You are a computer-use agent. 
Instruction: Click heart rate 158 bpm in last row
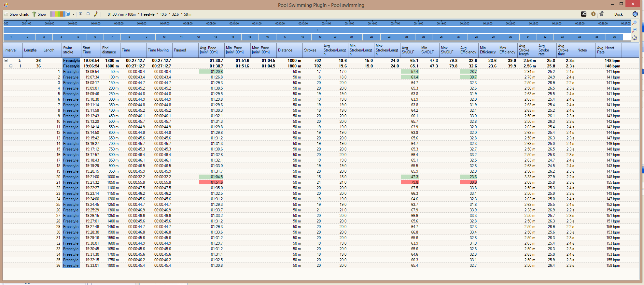(x=613, y=265)
